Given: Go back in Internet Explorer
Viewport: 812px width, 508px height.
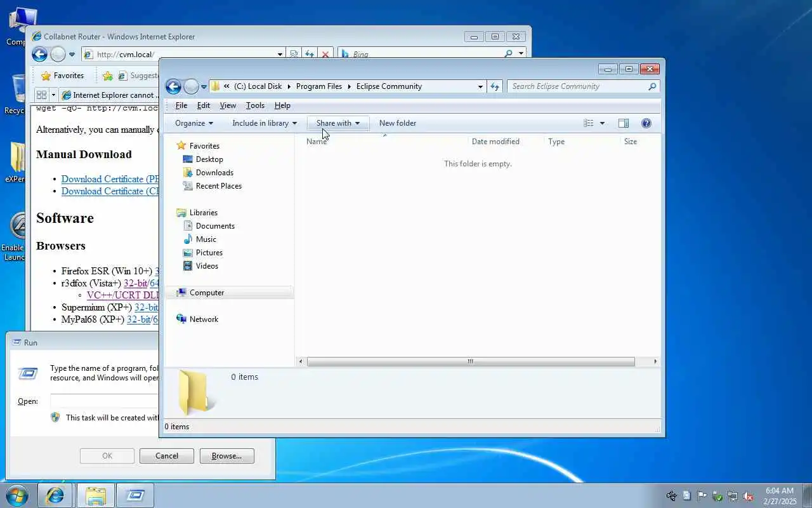Looking at the screenshot, I should coord(39,55).
